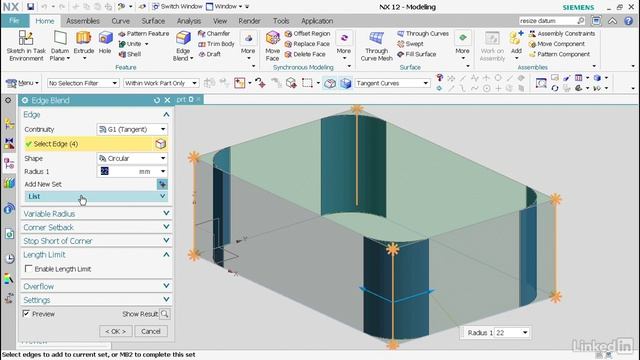Click the Add New Set icon
The height and width of the screenshot is (360, 640).
point(162,184)
